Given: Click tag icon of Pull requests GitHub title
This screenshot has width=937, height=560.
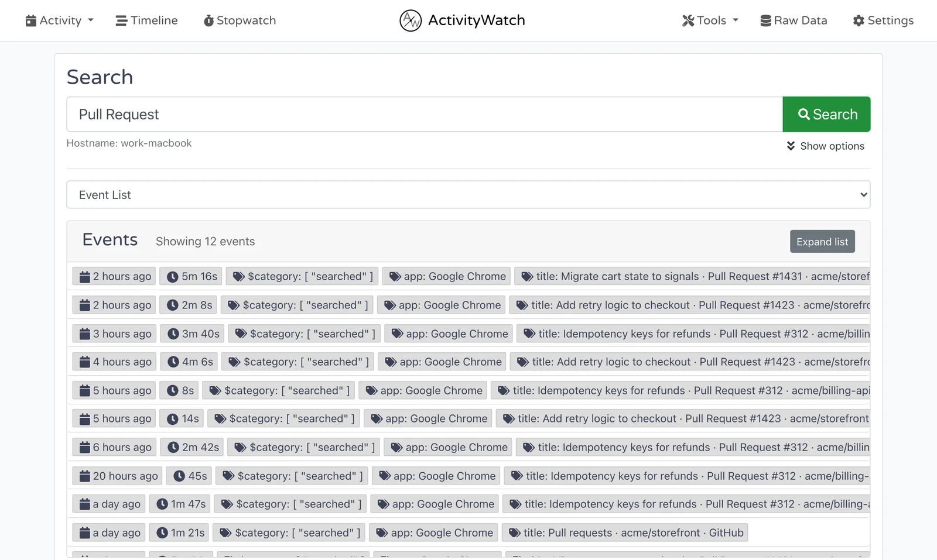Looking at the screenshot, I should [515, 533].
